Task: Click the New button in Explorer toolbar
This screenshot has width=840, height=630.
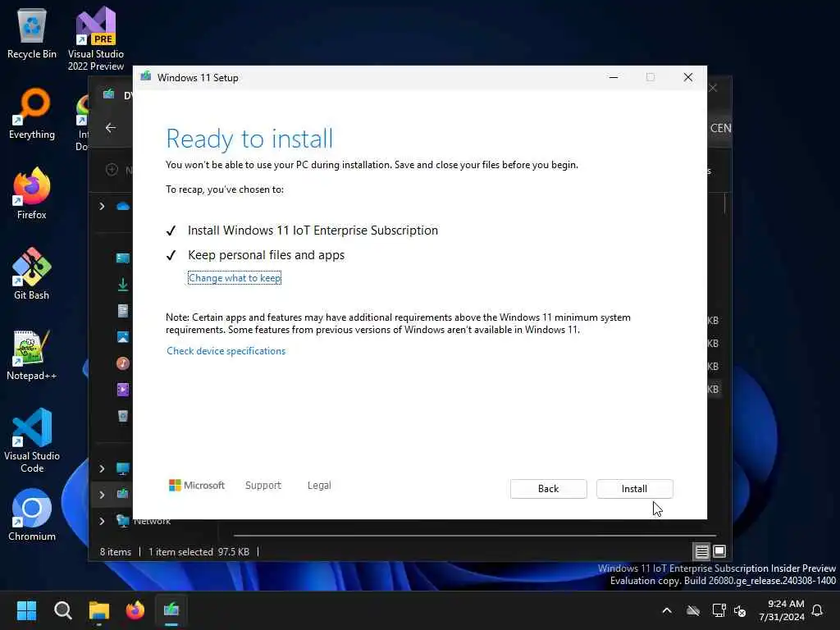Action: 118,170
